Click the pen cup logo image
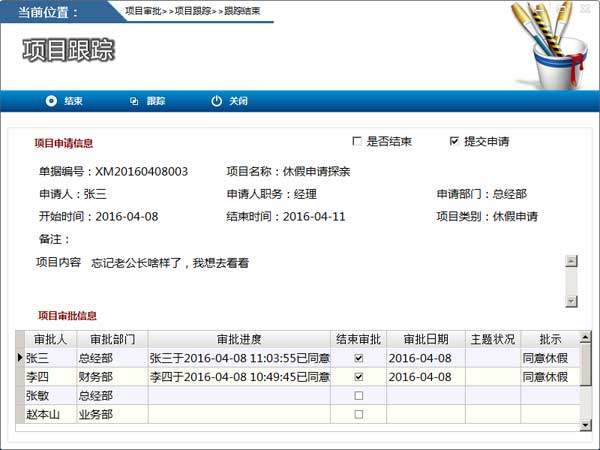600x450 pixels. 550,45
